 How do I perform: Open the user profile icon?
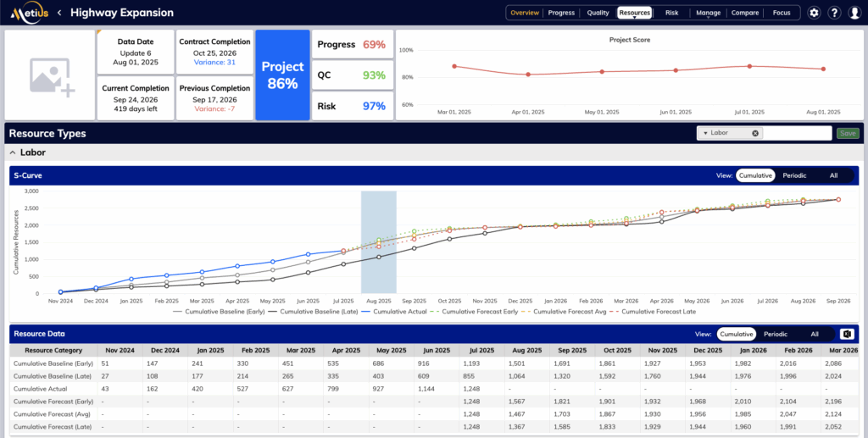[854, 13]
